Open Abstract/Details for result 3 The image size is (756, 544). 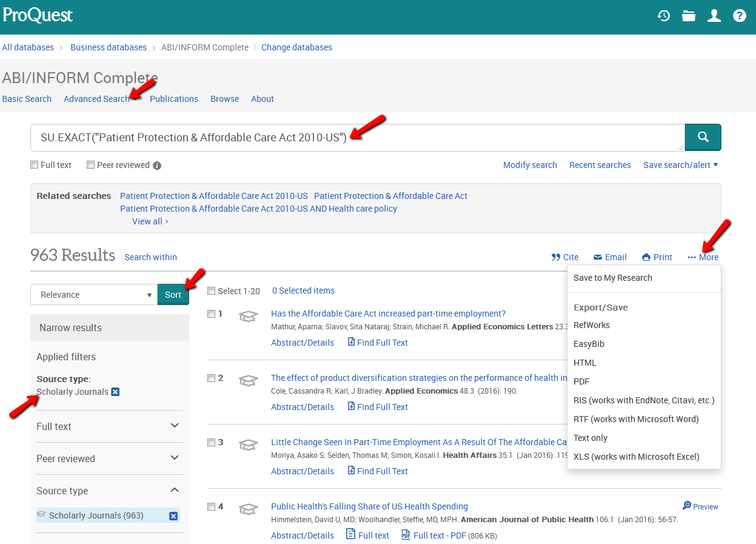[x=303, y=471]
